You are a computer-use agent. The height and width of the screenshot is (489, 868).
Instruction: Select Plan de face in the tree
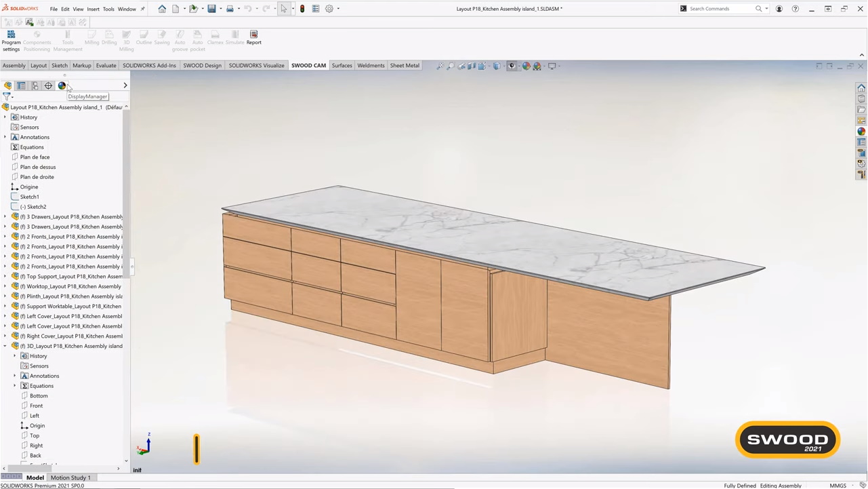click(35, 157)
